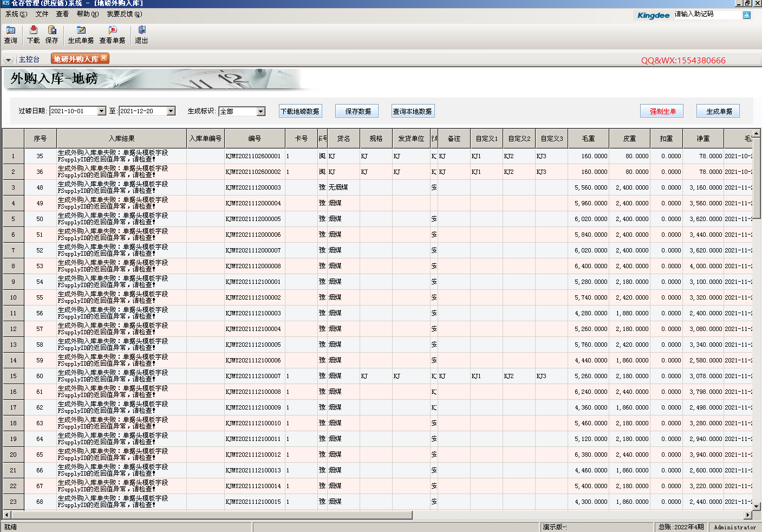The width and height of the screenshot is (762, 532).
Task: Open the 系统(S) menu
Action: [x=16, y=14]
